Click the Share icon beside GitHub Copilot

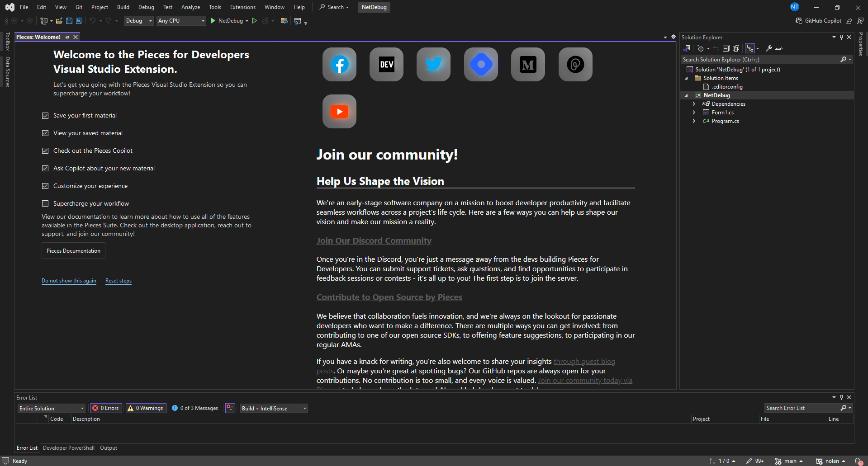(849, 21)
